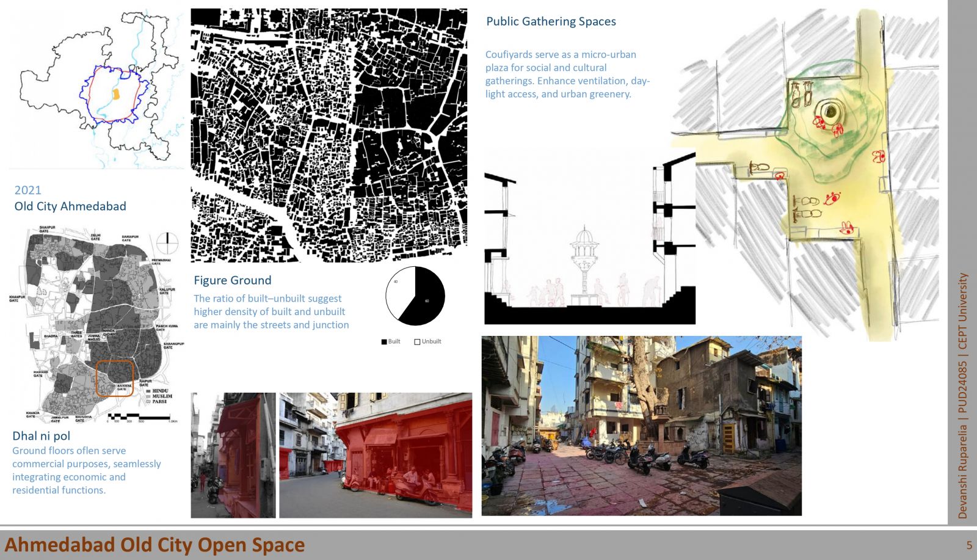
Task: Click the black Built legend square
Action: tap(384, 342)
